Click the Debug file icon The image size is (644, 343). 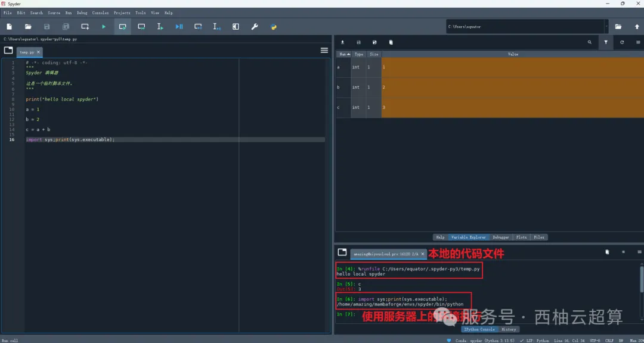point(179,27)
